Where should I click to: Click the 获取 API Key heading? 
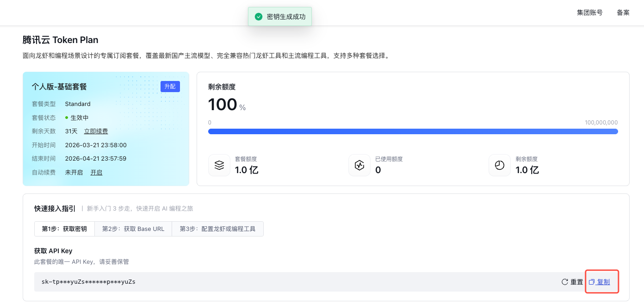coord(53,251)
